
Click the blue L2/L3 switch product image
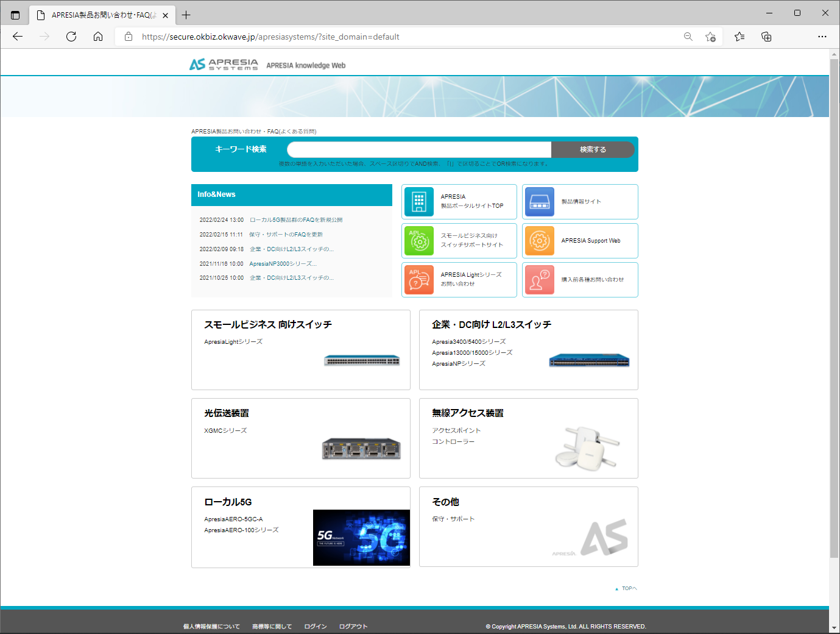pyautogui.click(x=589, y=360)
